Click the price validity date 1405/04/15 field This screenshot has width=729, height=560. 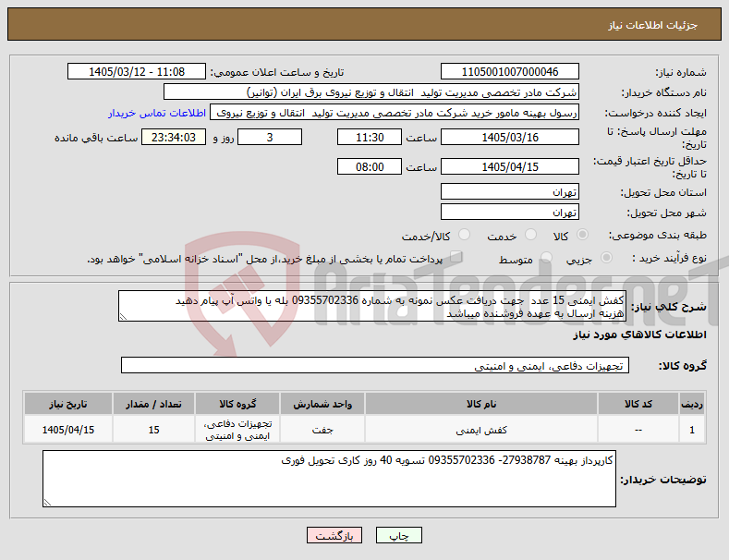(509, 166)
